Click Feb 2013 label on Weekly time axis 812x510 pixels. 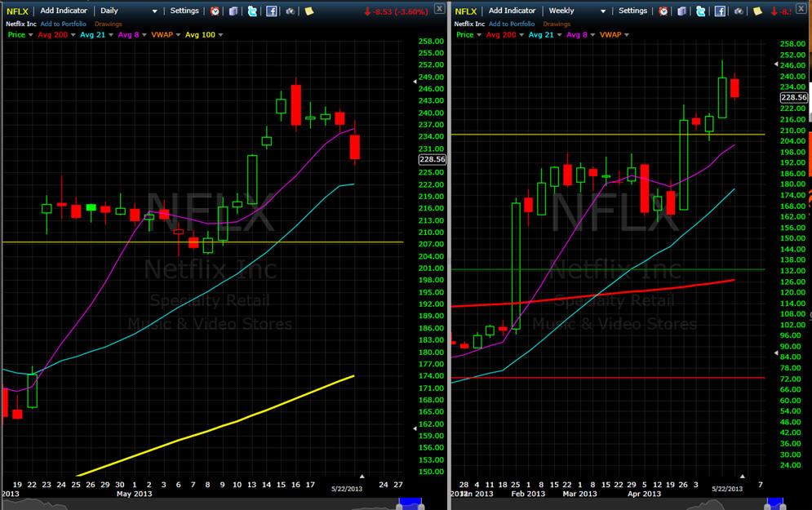point(528,494)
